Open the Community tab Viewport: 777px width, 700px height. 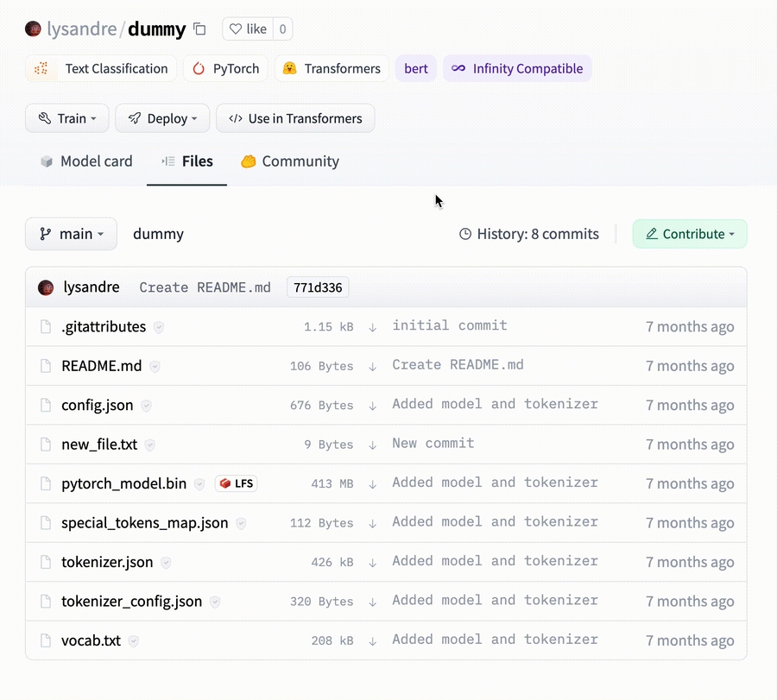[289, 161]
